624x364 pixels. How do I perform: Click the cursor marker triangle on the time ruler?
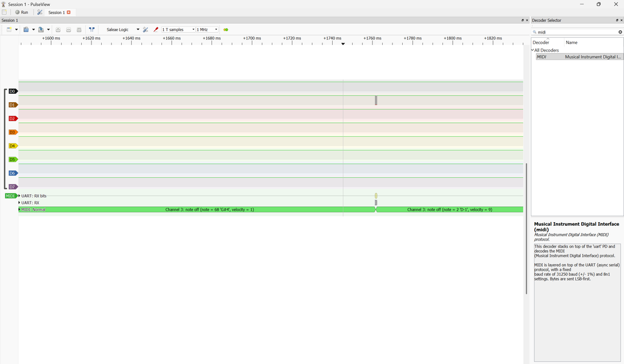click(343, 44)
